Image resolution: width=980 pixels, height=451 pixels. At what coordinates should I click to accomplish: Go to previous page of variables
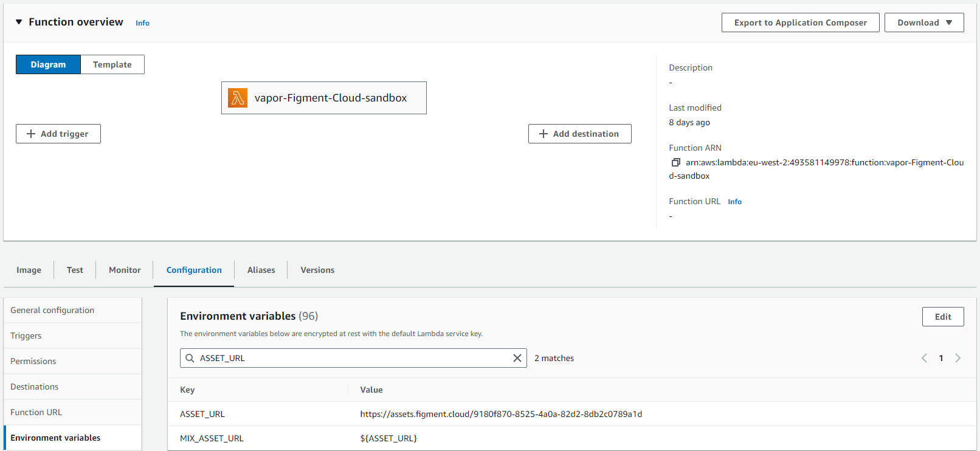click(924, 358)
